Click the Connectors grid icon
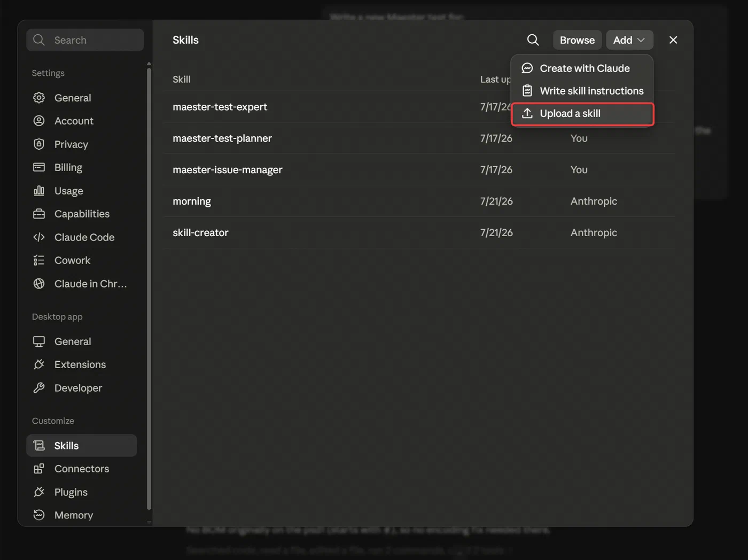 (39, 469)
